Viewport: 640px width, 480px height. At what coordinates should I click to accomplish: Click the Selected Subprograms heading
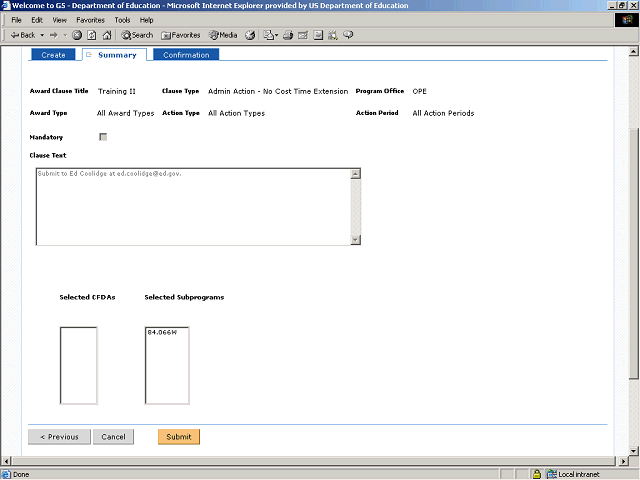click(184, 297)
